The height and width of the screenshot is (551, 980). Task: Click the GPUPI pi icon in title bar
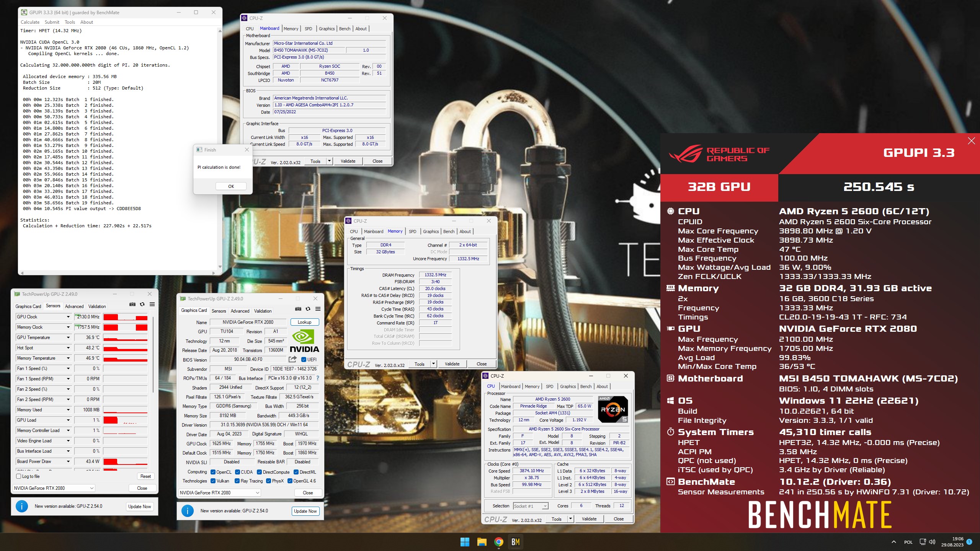click(24, 12)
